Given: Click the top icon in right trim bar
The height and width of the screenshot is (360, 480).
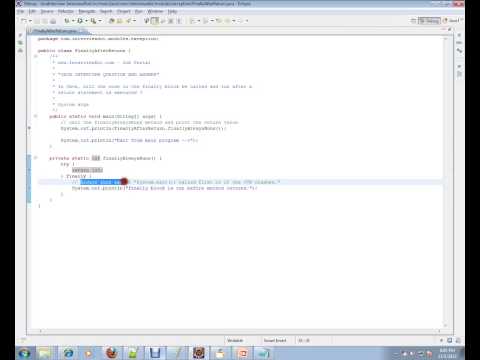Looking at the screenshot, I should pyautogui.click(x=459, y=35).
